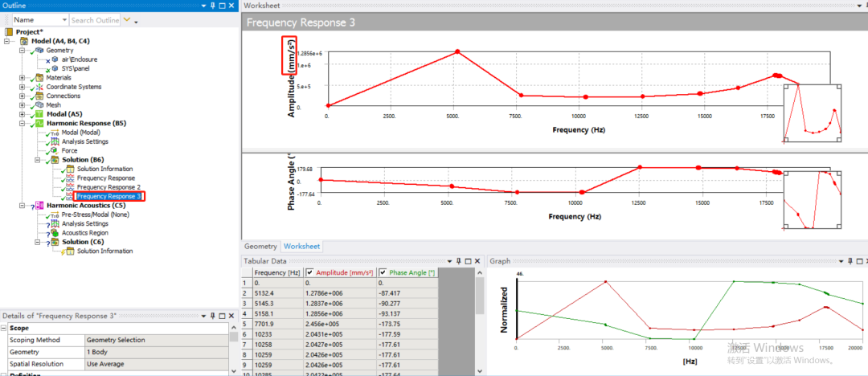Viewport: 868px width, 376px height.
Task: Select the Acoustics Region icon
Action: coord(55,233)
